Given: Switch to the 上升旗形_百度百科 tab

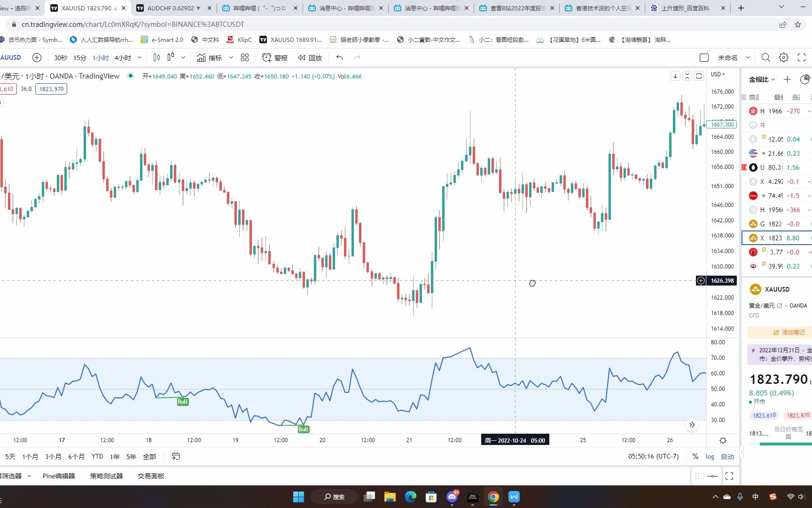Looking at the screenshot, I should click(x=688, y=8).
